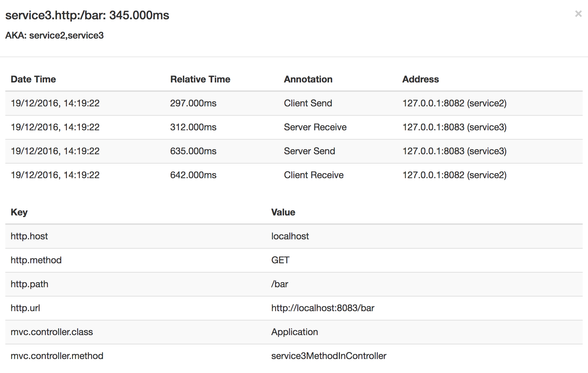The width and height of the screenshot is (588, 373).
Task: Click the GET value of http.method
Action: pos(280,260)
